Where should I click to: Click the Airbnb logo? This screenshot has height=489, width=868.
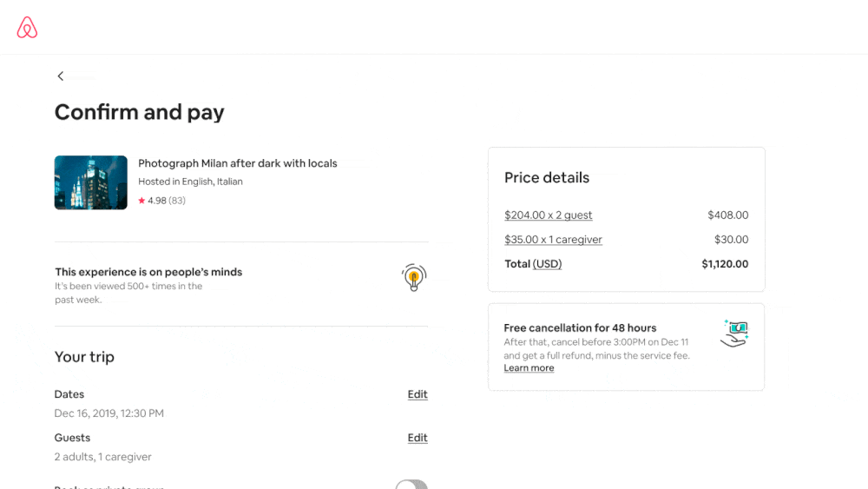(27, 27)
